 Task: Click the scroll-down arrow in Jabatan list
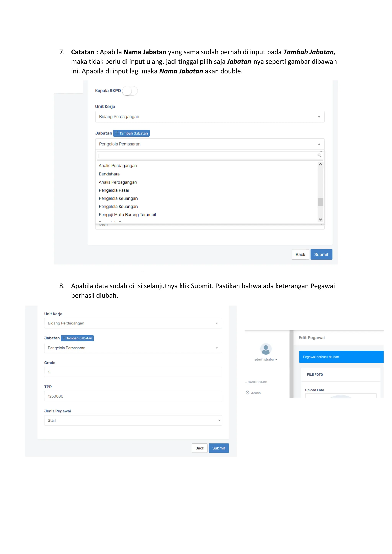click(321, 219)
